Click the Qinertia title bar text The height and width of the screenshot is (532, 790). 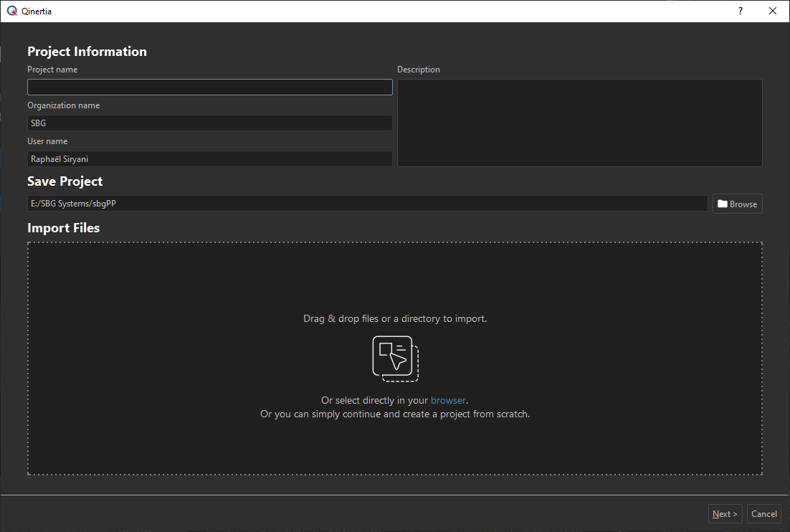click(x=37, y=11)
